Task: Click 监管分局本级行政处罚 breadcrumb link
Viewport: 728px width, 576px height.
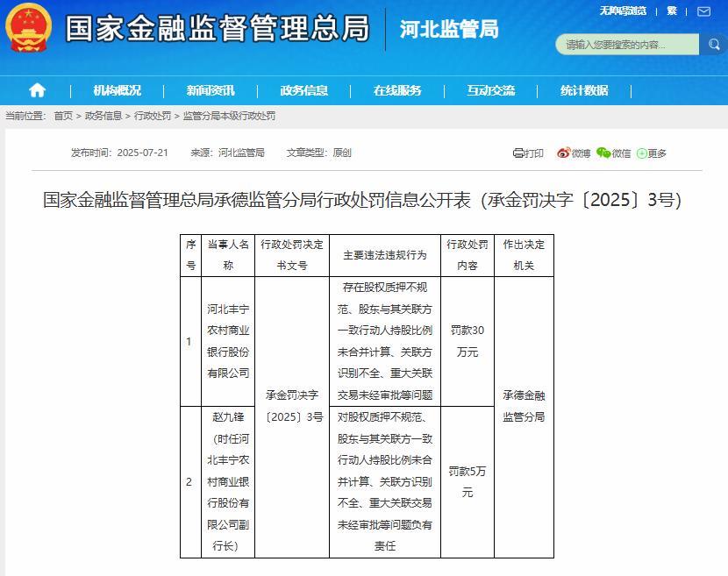Action: coord(229,116)
